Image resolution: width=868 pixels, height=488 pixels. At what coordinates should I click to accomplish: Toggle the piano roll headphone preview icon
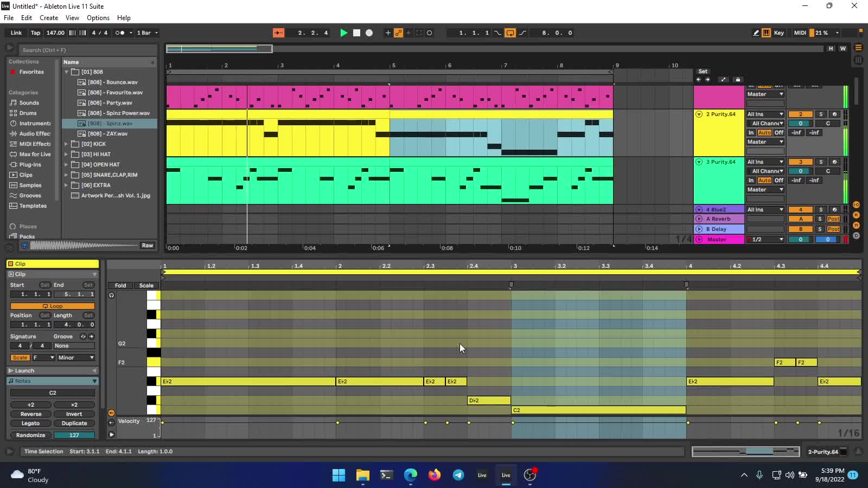(x=111, y=295)
